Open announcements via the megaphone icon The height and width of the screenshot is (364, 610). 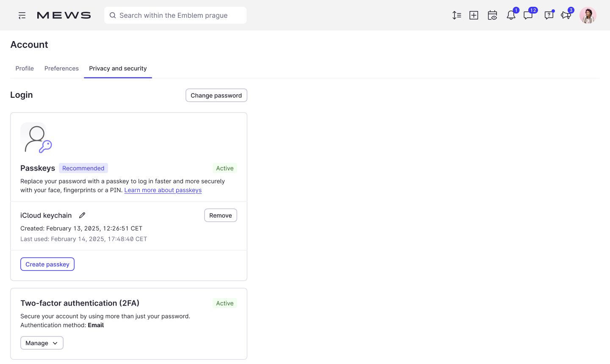566,15
